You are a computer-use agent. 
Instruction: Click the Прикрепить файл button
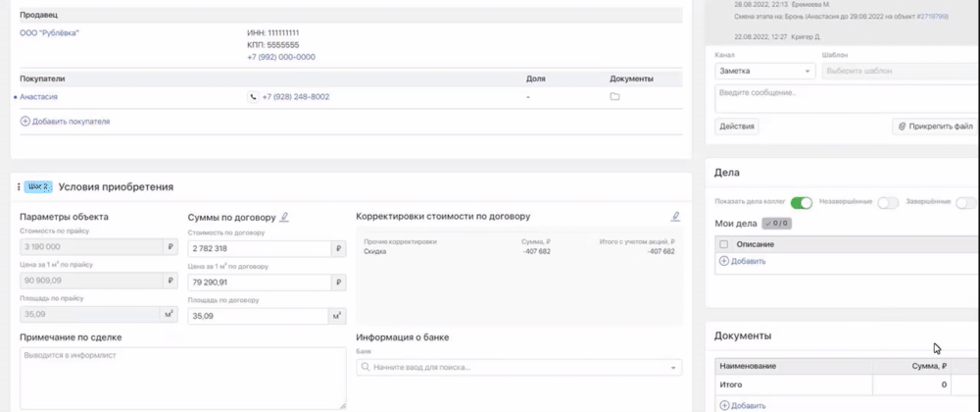tap(935, 127)
